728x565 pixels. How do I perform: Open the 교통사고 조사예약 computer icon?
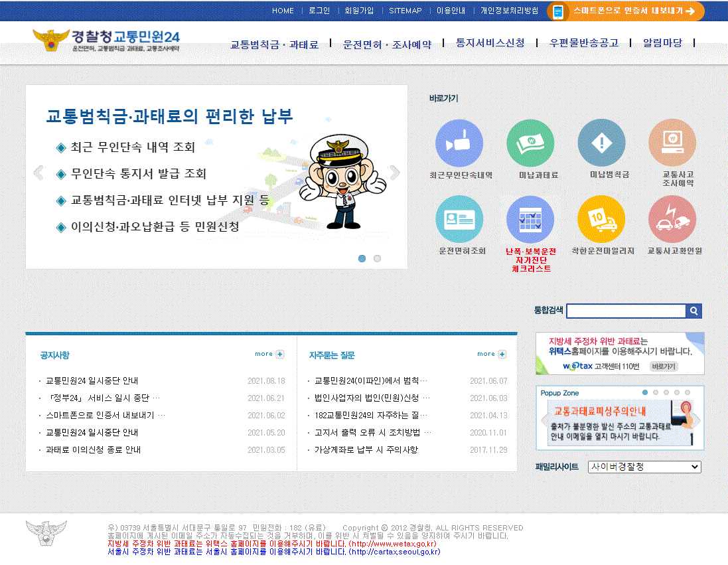672,143
